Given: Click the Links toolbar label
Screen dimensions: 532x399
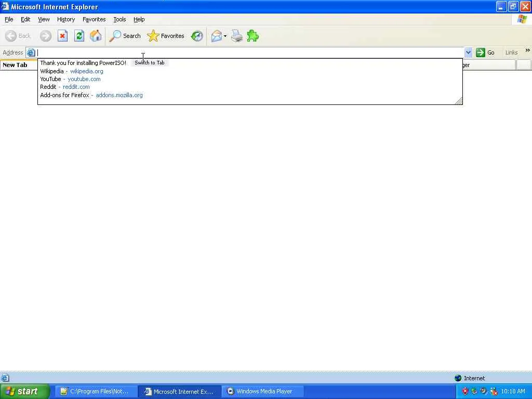Looking at the screenshot, I should point(511,52).
